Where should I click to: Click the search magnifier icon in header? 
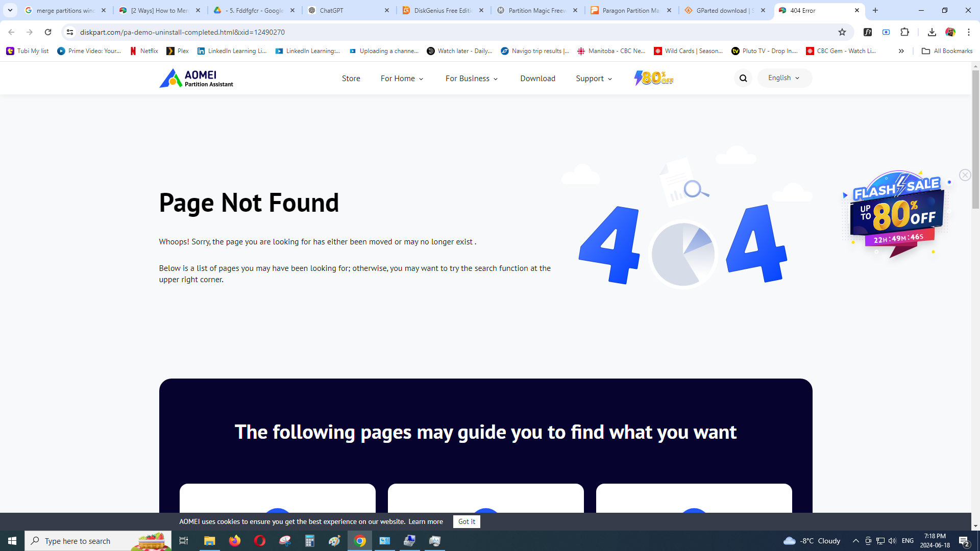tap(743, 78)
